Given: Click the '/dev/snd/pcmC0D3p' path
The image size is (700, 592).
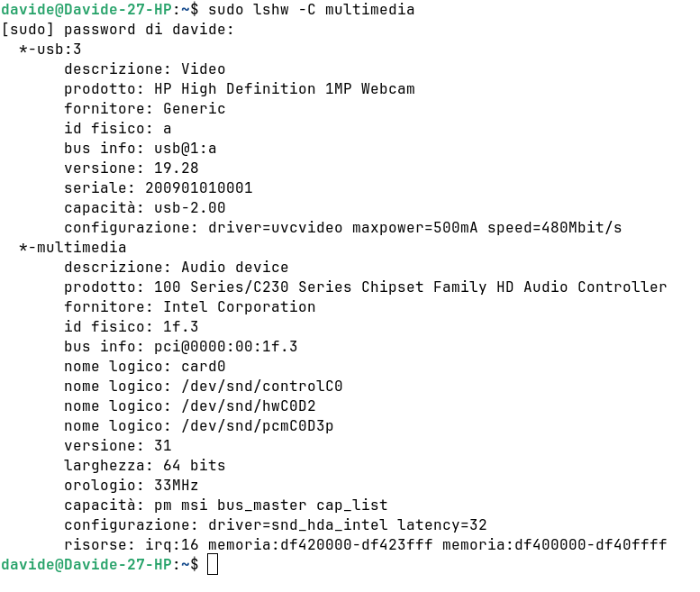Looking at the screenshot, I should pos(258,426).
